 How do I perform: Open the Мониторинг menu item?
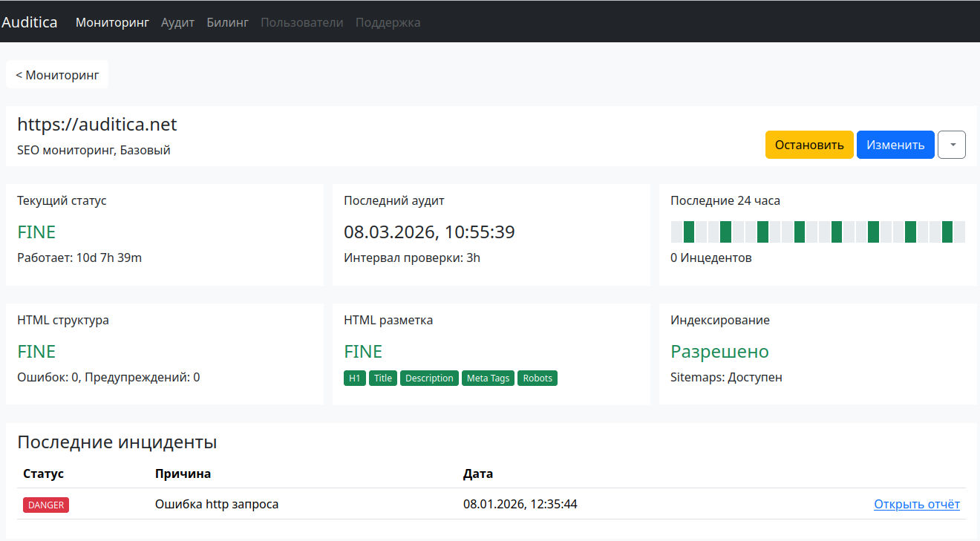click(x=112, y=22)
